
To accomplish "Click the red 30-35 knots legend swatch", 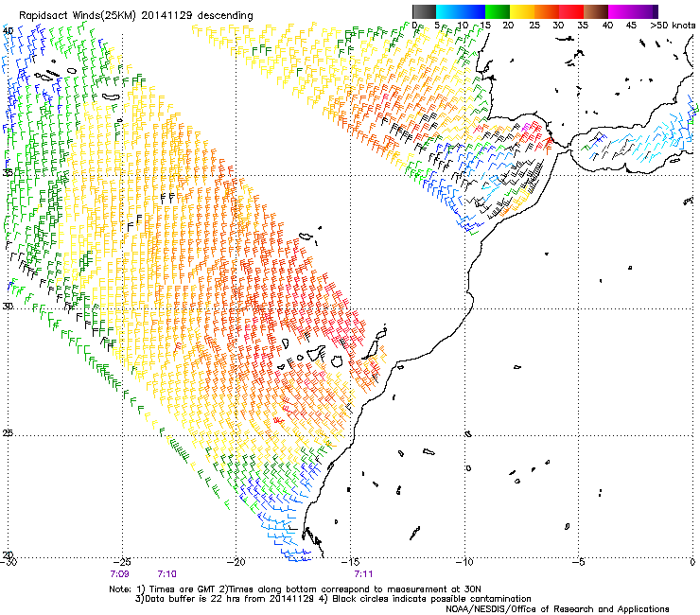I will [571, 11].
